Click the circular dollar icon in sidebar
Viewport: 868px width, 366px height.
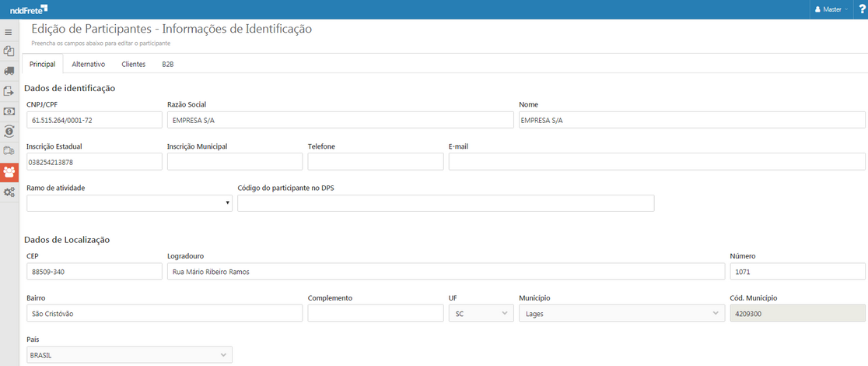click(x=9, y=131)
